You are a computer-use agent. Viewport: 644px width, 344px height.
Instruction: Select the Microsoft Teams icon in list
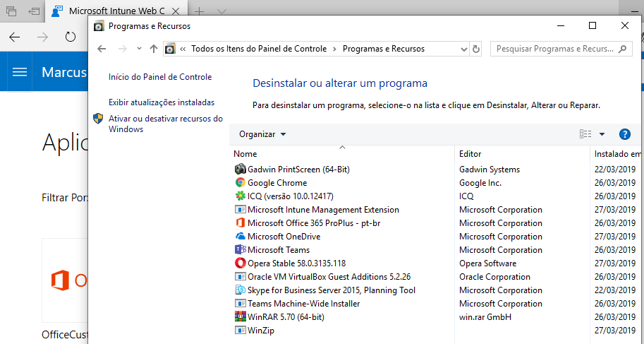click(x=240, y=250)
